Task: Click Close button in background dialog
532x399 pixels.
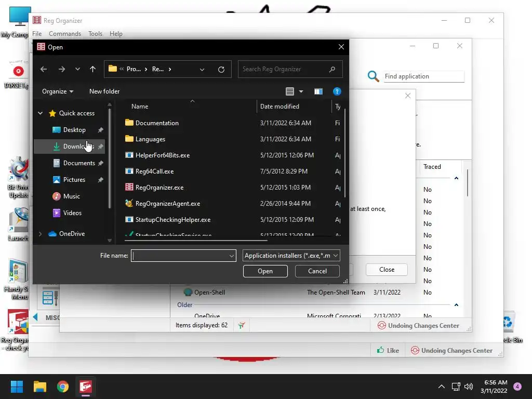Action: pos(387,270)
